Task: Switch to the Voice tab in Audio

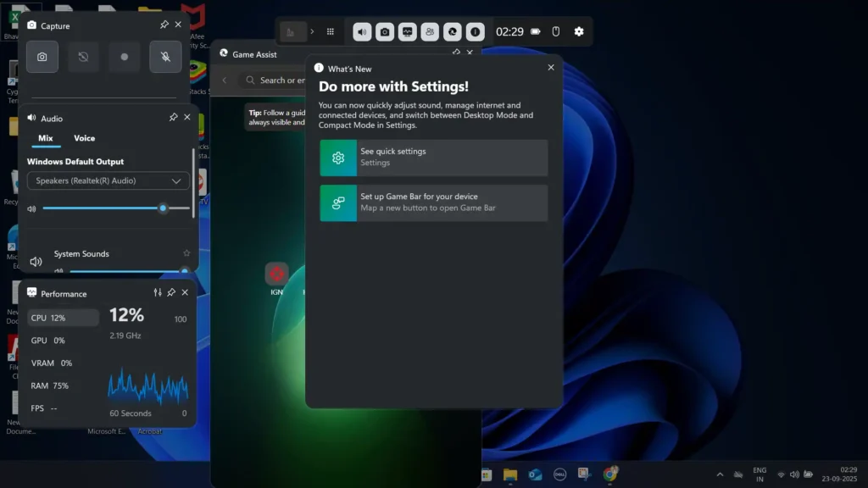Action: click(84, 138)
